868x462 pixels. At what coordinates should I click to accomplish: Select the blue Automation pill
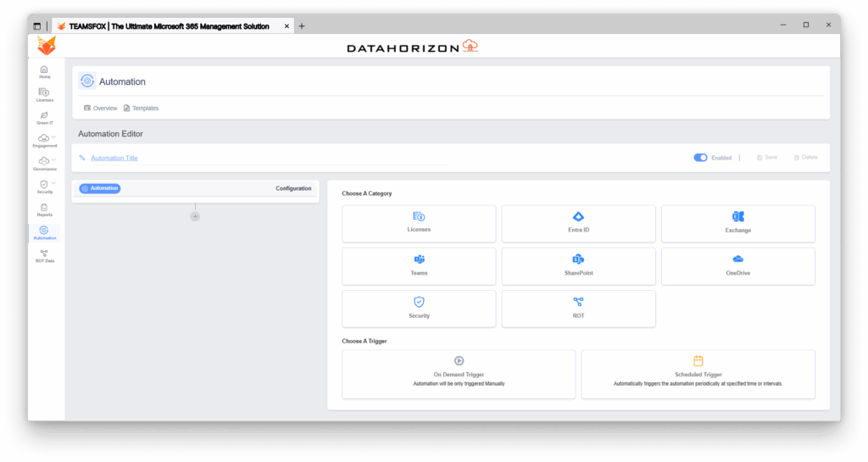pos(100,188)
